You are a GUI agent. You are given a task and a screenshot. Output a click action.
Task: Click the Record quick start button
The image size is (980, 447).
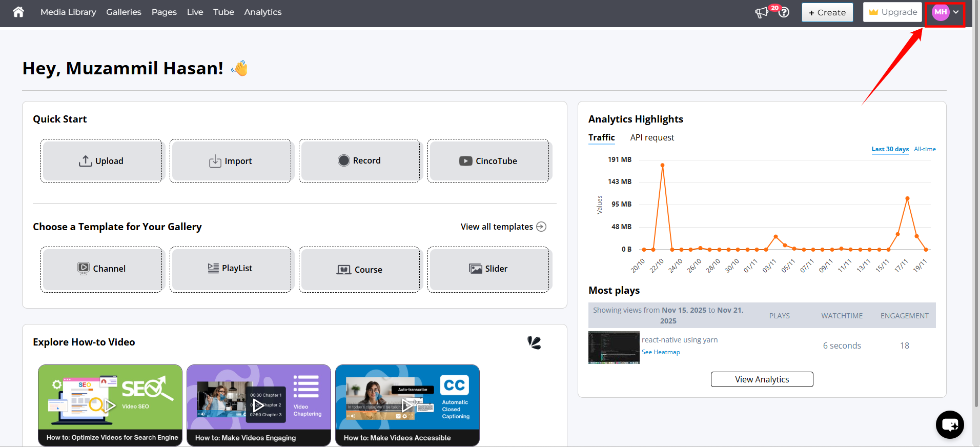pos(359,161)
